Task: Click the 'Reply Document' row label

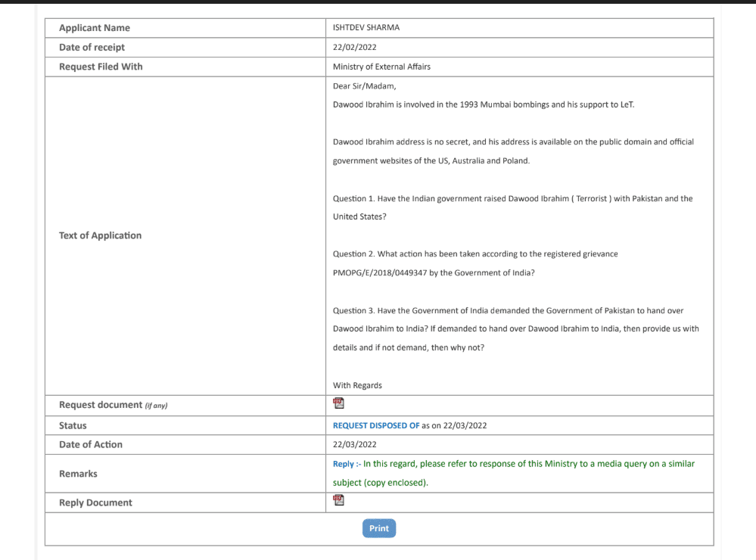Action: (95, 502)
